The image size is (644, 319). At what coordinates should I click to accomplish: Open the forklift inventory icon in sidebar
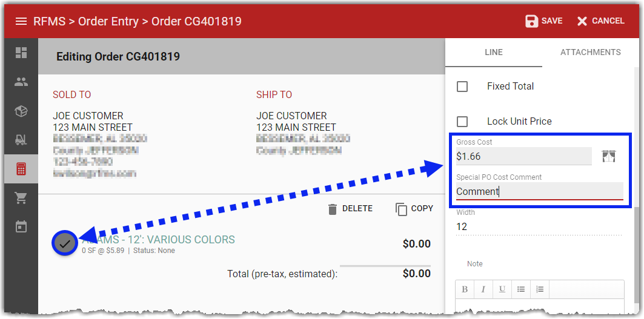(21, 140)
